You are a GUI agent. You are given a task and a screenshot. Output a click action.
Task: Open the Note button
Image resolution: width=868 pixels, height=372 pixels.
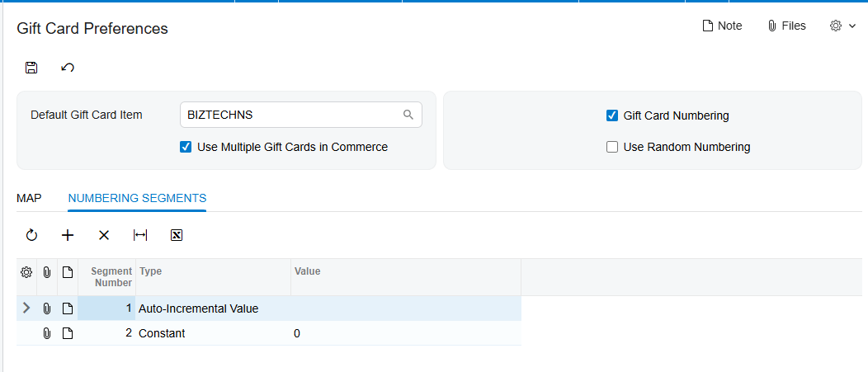[x=722, y=26]
